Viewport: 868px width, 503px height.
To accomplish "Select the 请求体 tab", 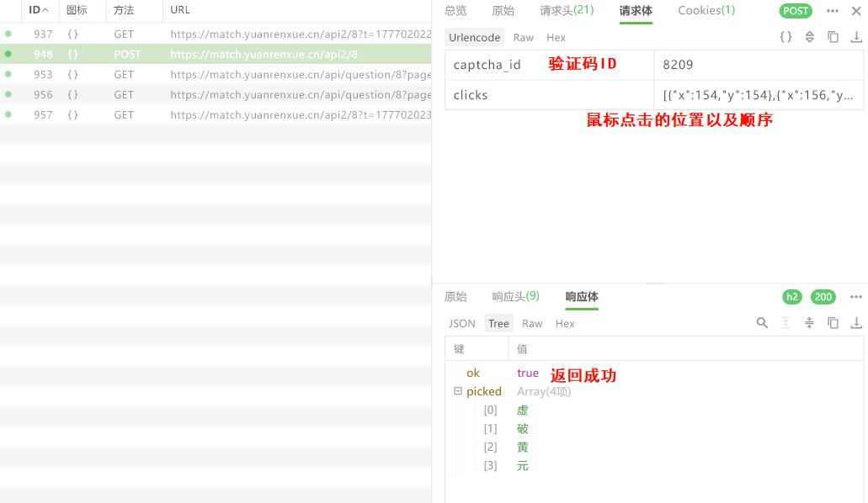I will (636, 10).
